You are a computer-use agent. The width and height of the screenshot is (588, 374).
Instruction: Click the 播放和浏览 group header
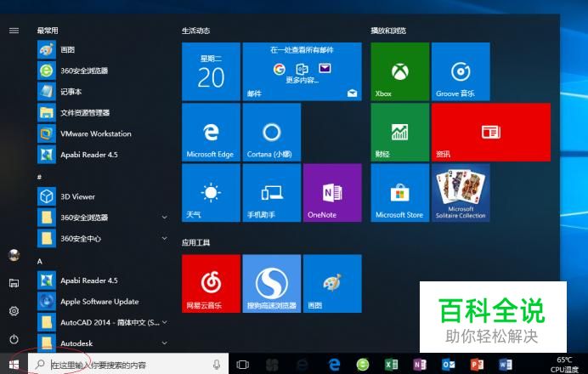point(388,31)
